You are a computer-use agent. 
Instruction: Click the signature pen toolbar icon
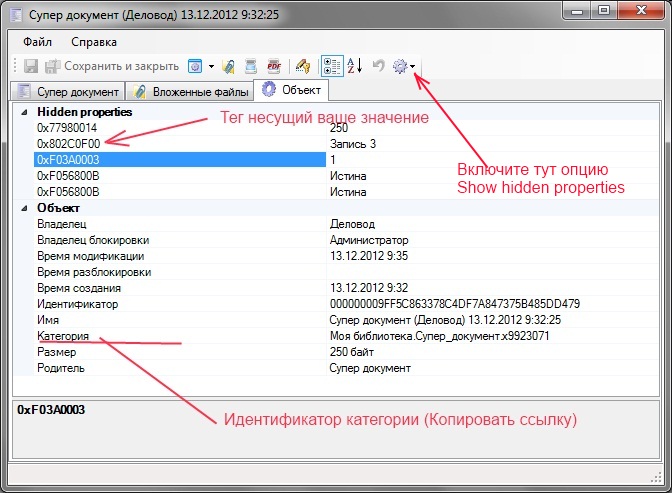pyautogui.click(x=302, y=67)
